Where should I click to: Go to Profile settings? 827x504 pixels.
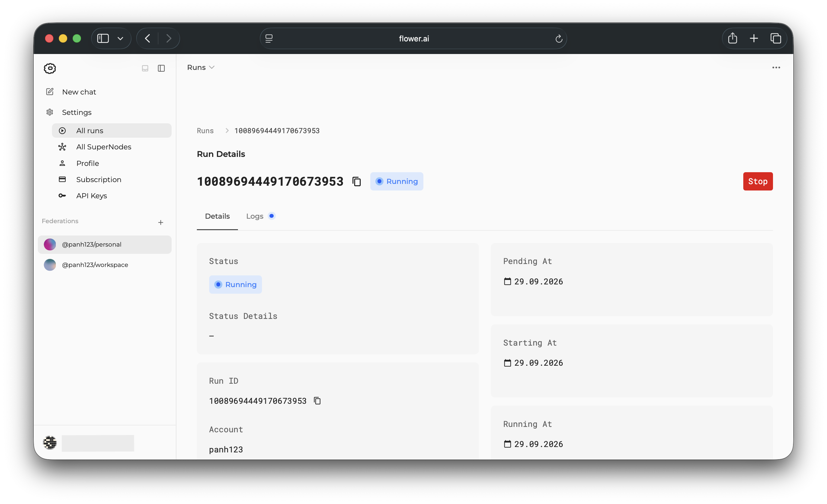click(111, 163)
